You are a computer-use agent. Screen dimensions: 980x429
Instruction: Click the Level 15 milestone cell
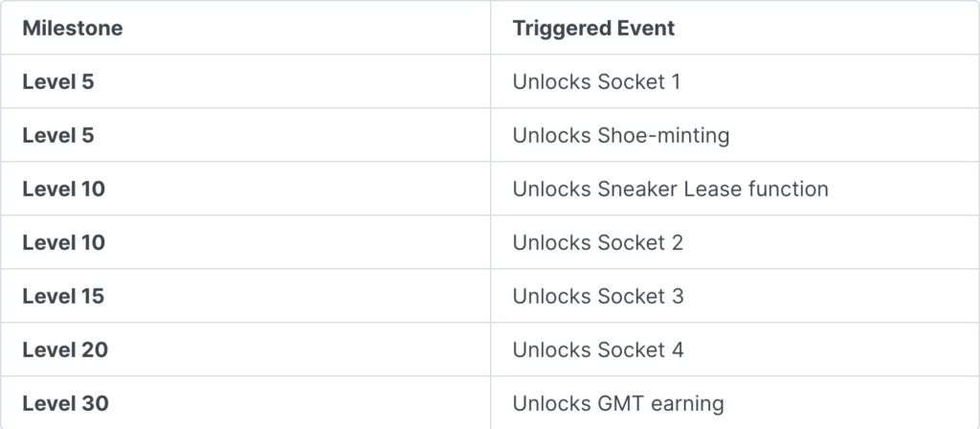246,296
